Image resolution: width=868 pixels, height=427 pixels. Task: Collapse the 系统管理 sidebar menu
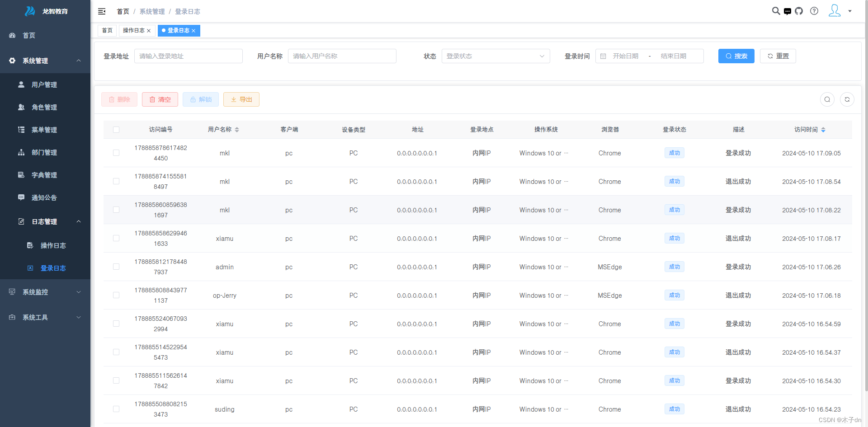click(x=45, y=61)
